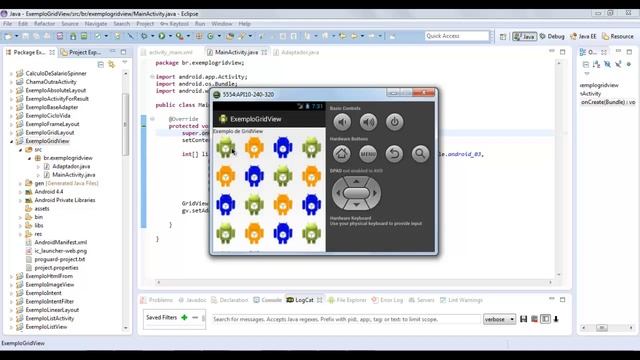Add a new LogCat saved filter

click(x=184, y=318)
